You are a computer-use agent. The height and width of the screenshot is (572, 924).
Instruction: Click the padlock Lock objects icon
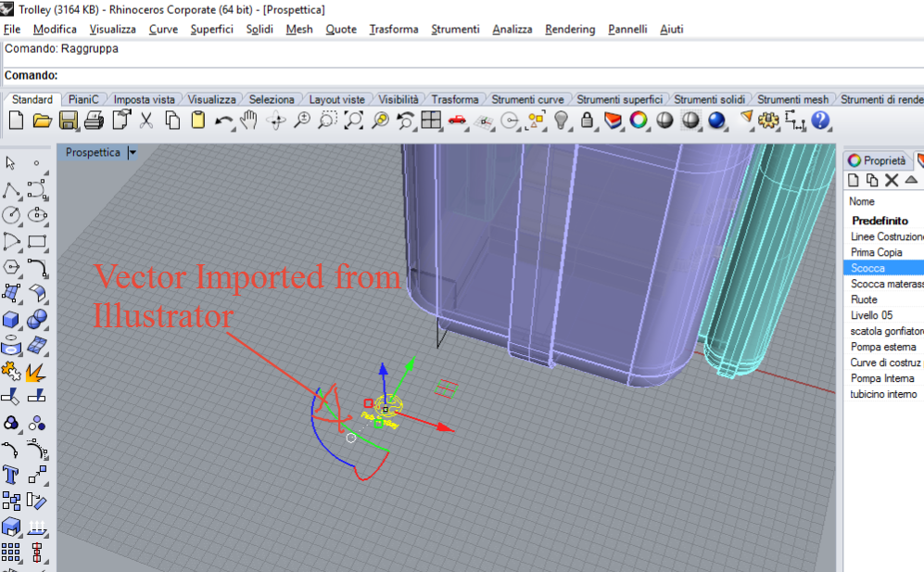[x=587, y=121]
